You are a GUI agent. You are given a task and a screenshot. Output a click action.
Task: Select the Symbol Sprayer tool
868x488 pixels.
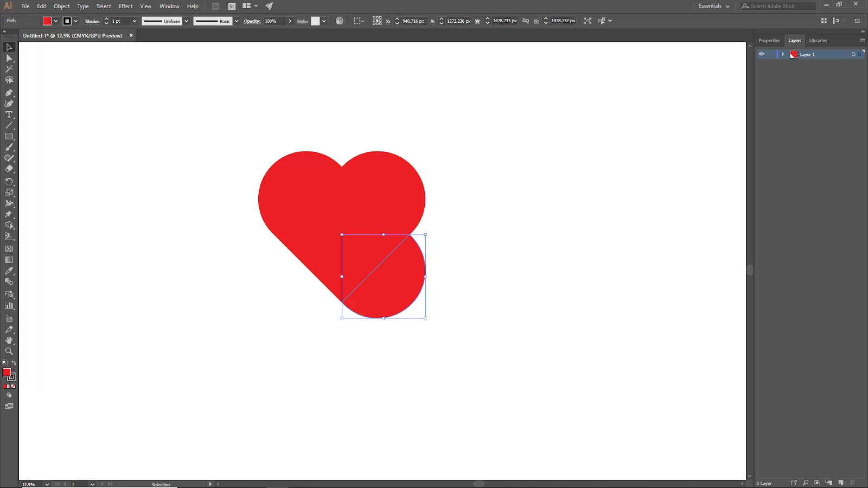tap(9, 294)
